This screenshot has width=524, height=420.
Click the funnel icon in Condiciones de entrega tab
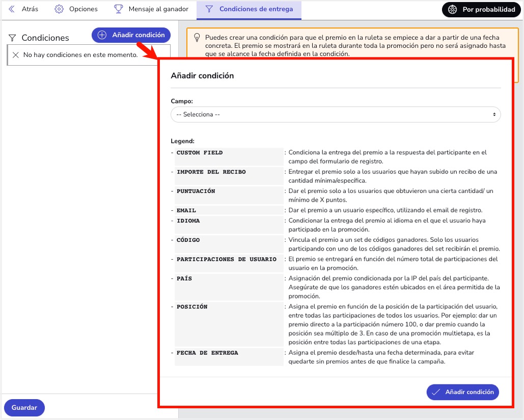tap(209, 9)
